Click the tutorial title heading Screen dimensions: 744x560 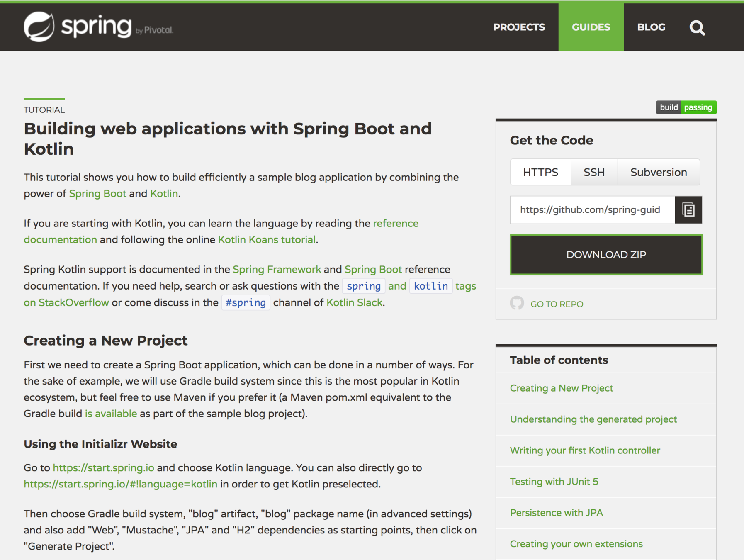coord(228,139)
